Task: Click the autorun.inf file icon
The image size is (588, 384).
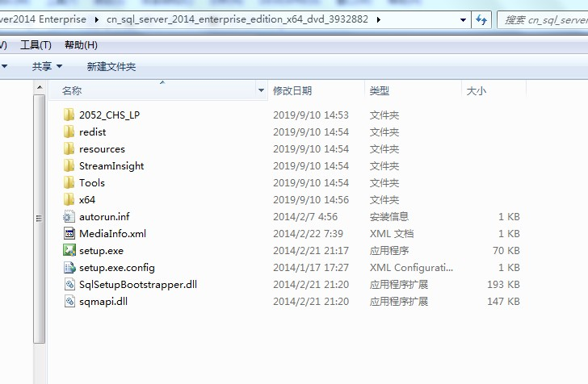Action: coord(69,216)
